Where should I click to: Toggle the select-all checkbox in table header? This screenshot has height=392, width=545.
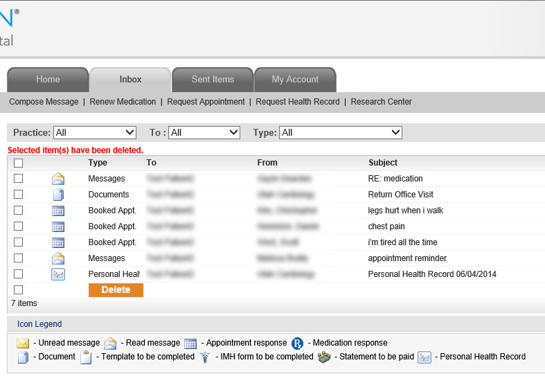pos(19,163)
